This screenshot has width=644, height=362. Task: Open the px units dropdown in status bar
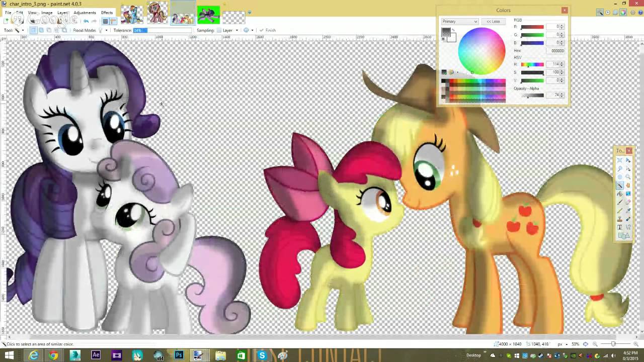(x=562, y=344)
